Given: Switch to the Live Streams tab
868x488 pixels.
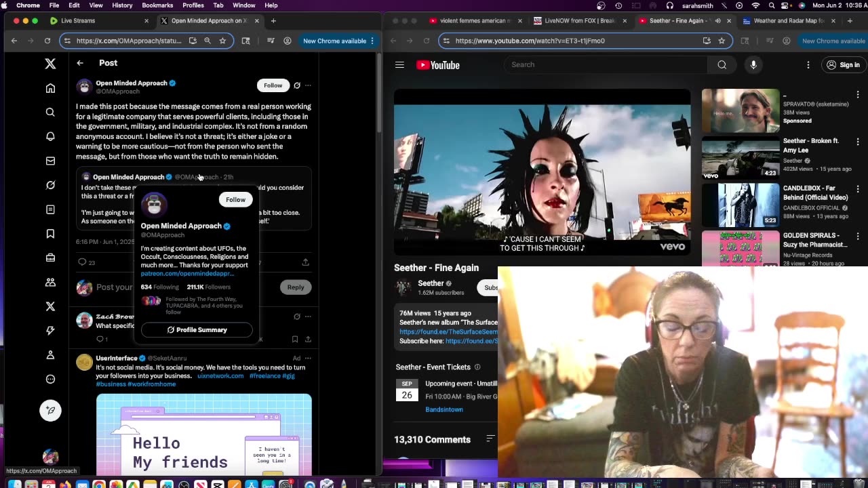Looking at the screenshot, I should tap(98, 21).
